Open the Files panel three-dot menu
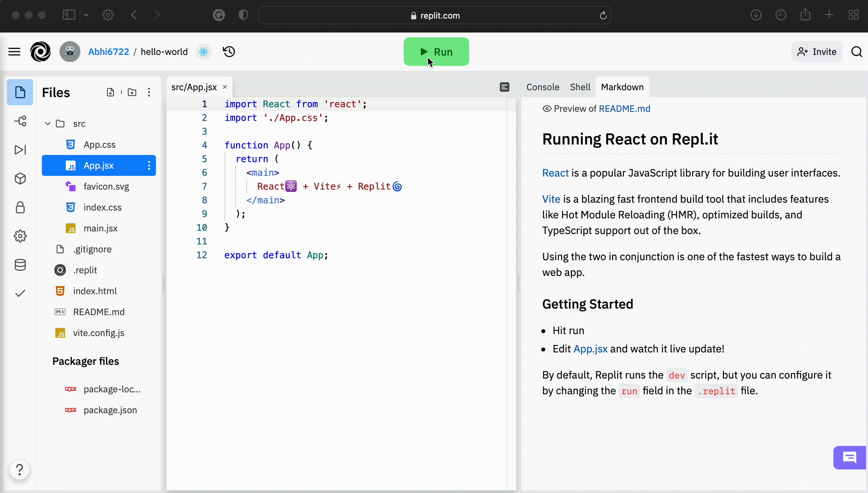Screen dimensions: 868x493 pos(149,92)
